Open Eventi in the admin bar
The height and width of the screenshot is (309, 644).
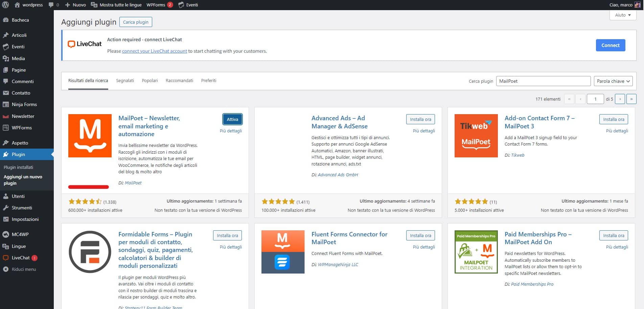[x=188, y=5]
